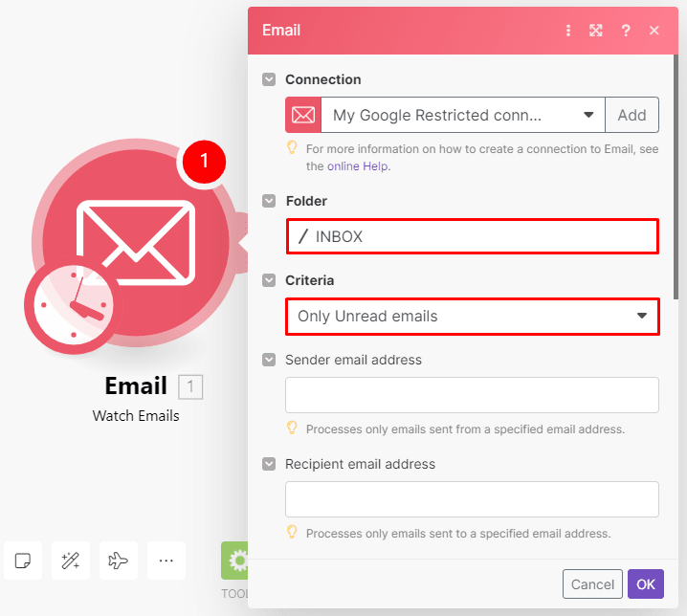Click the magic wand auto-align icon
The width and height of the screenshot is (687, 616).
pyautogui.click(x=70, y=561)
